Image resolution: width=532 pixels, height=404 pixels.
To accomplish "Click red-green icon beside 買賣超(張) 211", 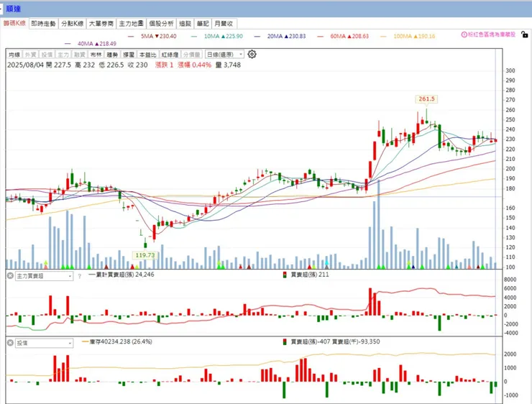I will 285,275.
